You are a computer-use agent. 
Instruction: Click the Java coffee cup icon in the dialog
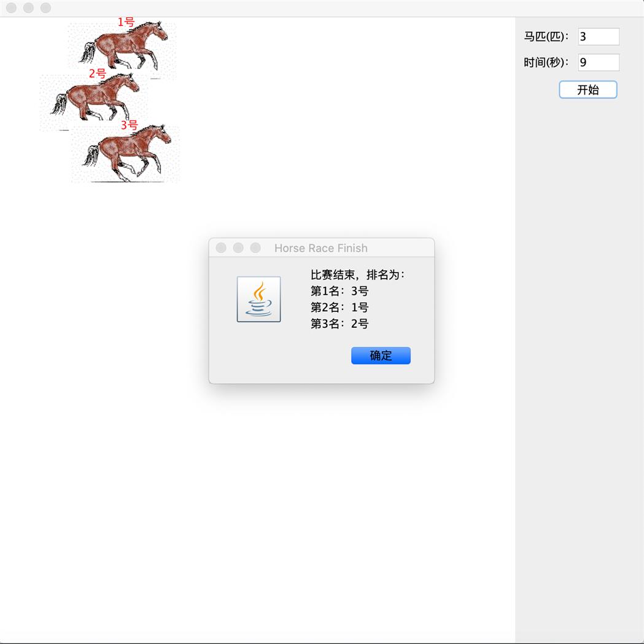pos(258,299)
